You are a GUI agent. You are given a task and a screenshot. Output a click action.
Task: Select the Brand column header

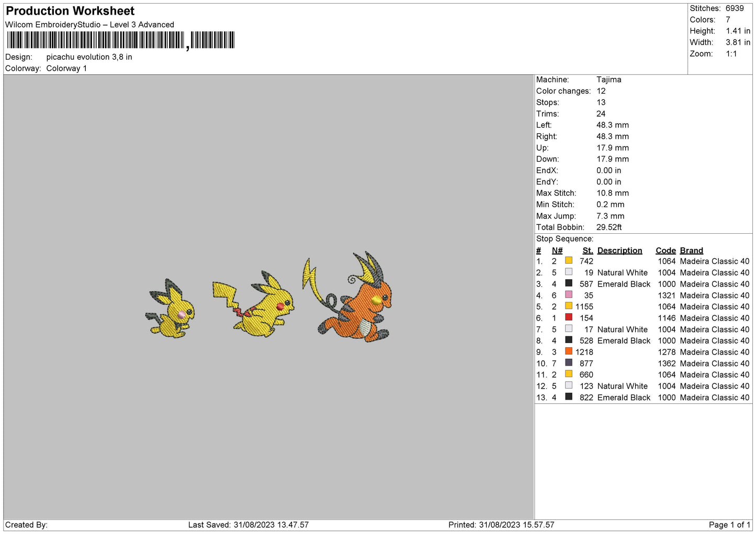[691, 251]
